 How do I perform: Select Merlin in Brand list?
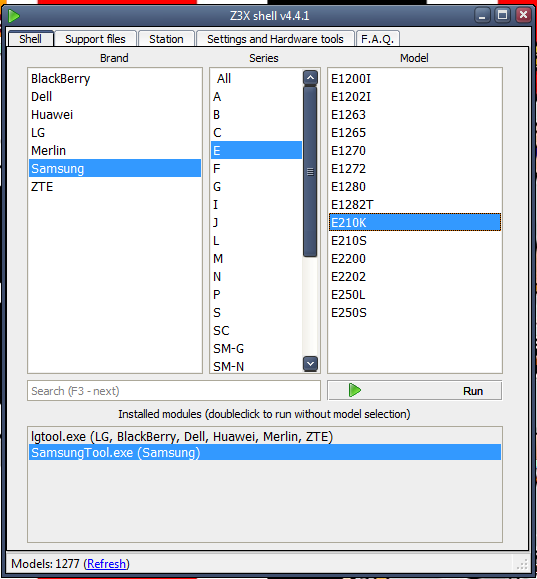115,151
